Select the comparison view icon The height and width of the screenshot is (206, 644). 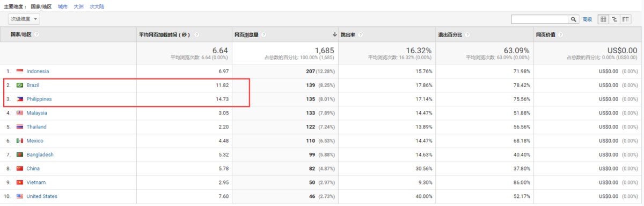(614, 19)
